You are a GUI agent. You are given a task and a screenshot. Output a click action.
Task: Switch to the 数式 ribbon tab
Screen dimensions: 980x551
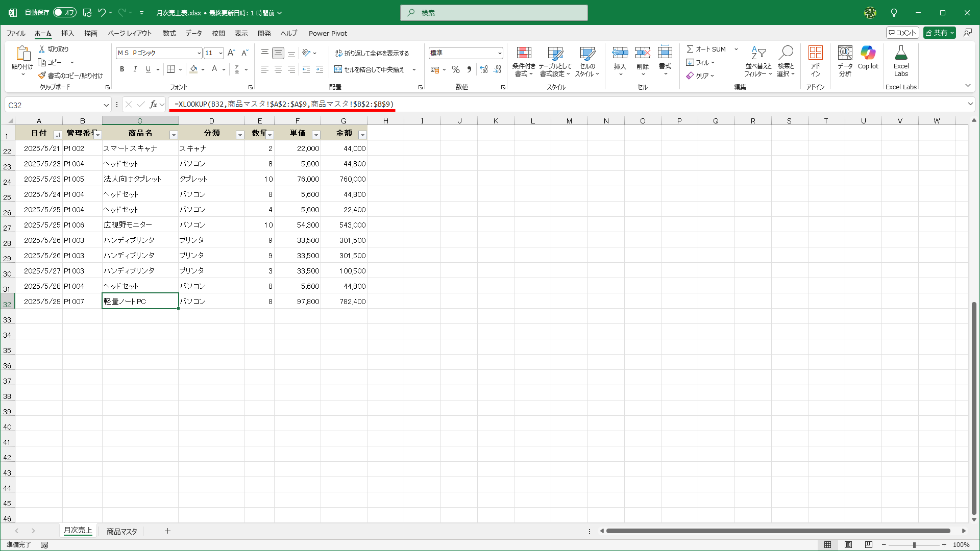point(169,33)
